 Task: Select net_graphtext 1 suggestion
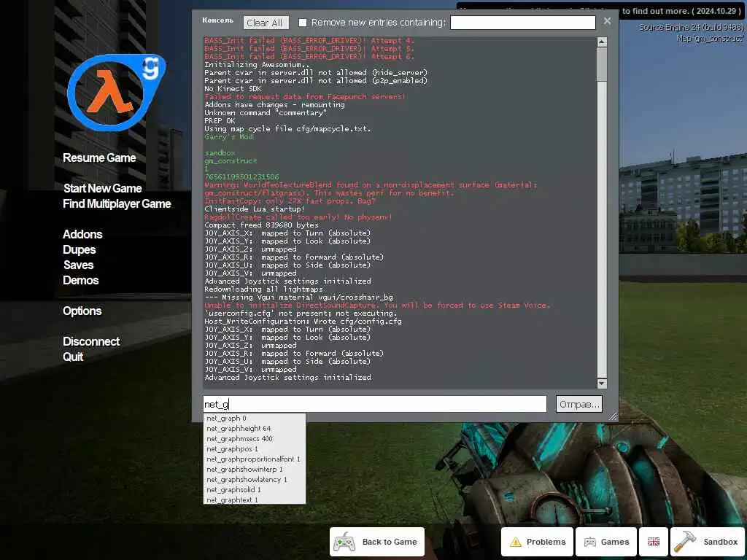coord(255,499)
